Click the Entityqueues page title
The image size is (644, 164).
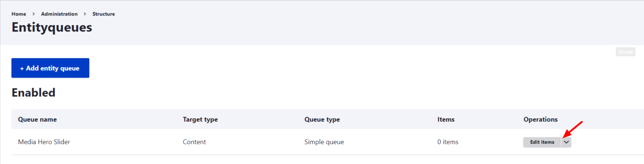pos(52,28)
